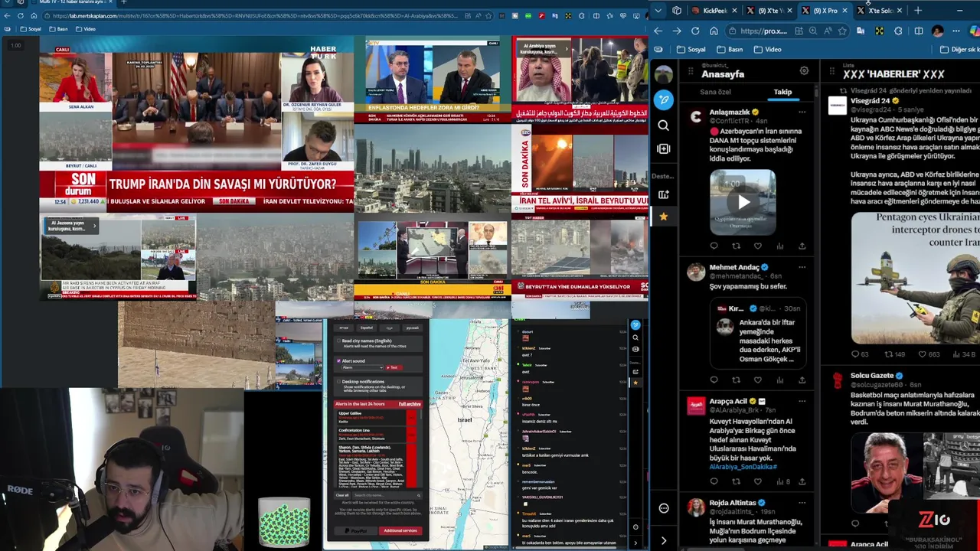This screenshot has height=551, width=980.
Task: Click the split screen icon in browser toolbar
Action: (919, 31)
